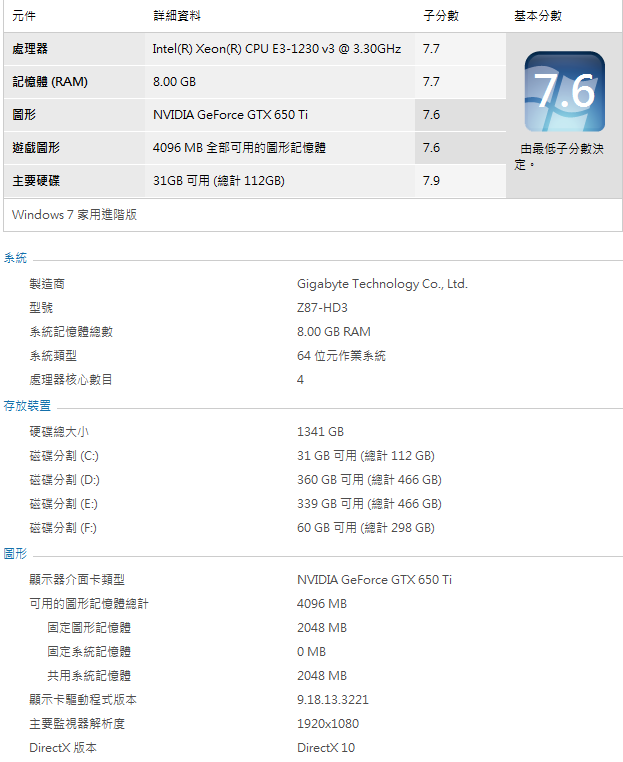The image size is (623, 762).
Task: Click the 圖形 row label in the table
Action: point(24,115)
